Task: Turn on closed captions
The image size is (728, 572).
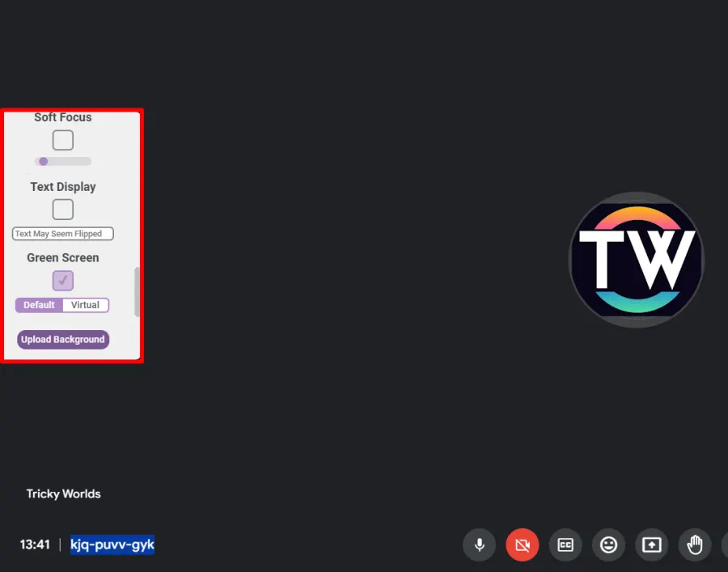Action: (565, 544)
